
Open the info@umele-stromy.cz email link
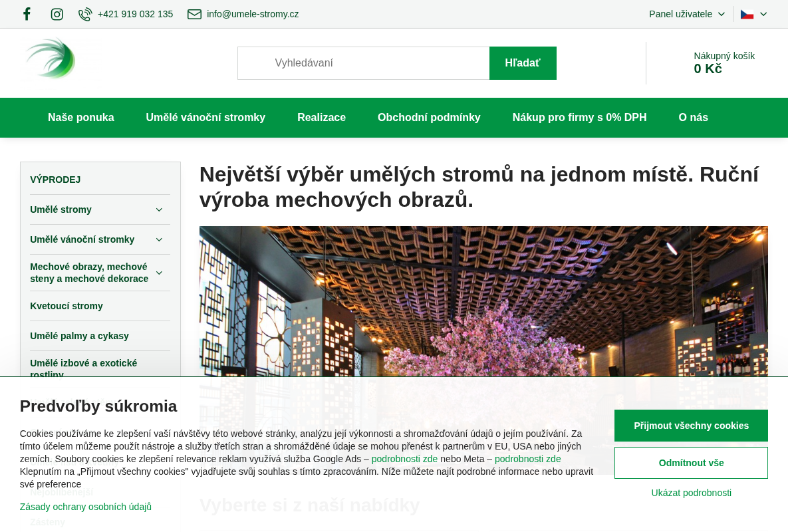coord(253,14)
